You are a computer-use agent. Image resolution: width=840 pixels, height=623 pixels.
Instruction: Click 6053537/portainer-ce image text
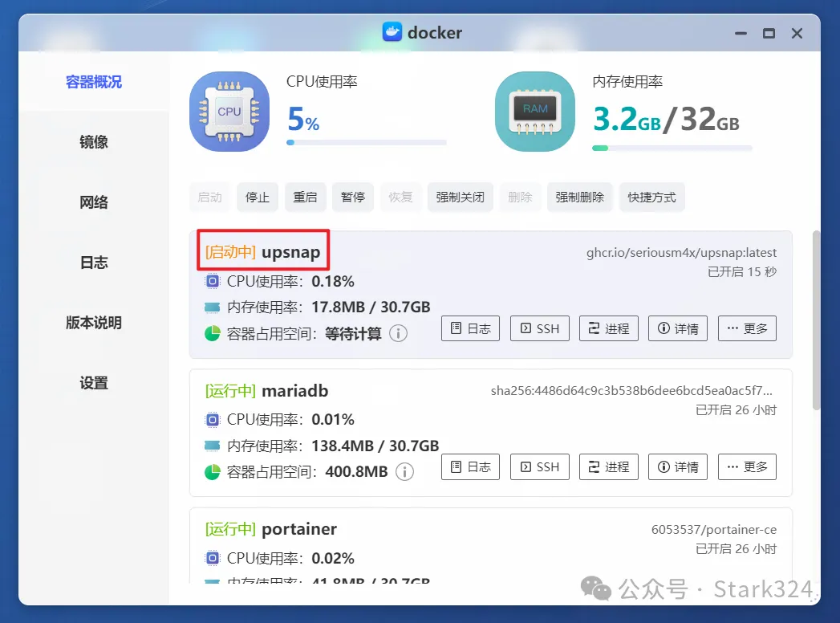(x=713, y=530)
